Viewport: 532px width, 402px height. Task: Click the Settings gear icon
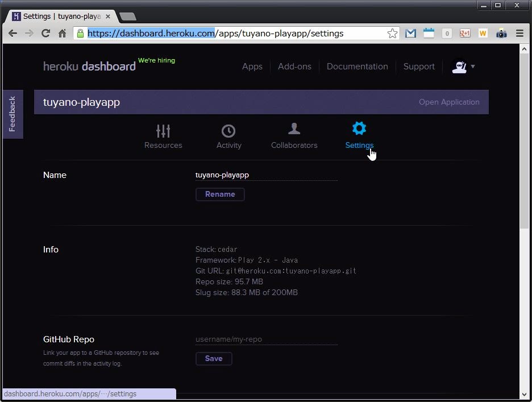click(x=359, y=129)
